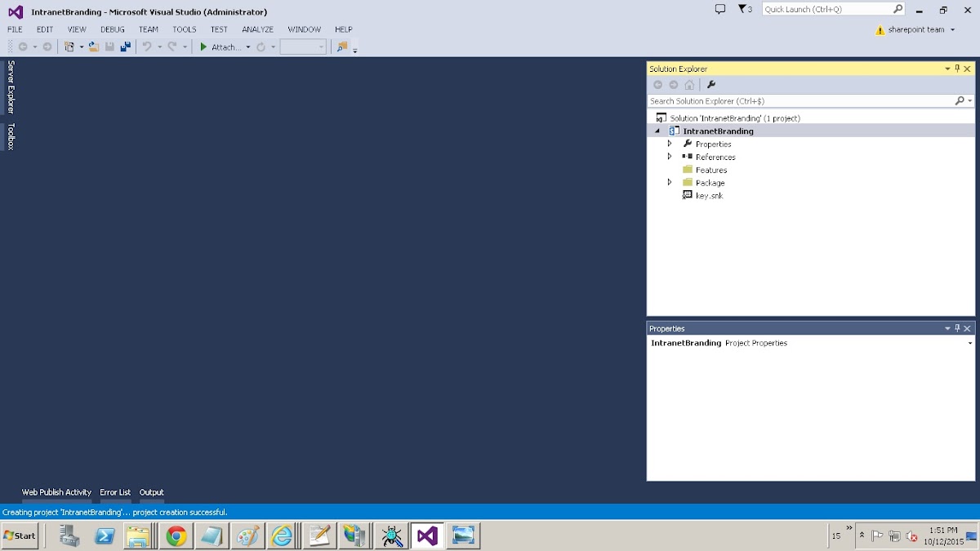
Task: Click the Visual Studio taskbar button
Action: coord(427,535)
